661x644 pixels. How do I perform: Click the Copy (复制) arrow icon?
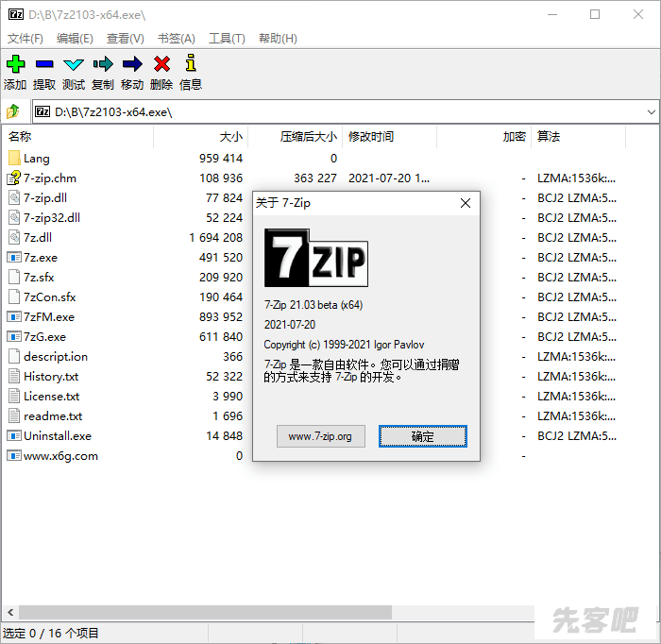click(x=103, y=64)
